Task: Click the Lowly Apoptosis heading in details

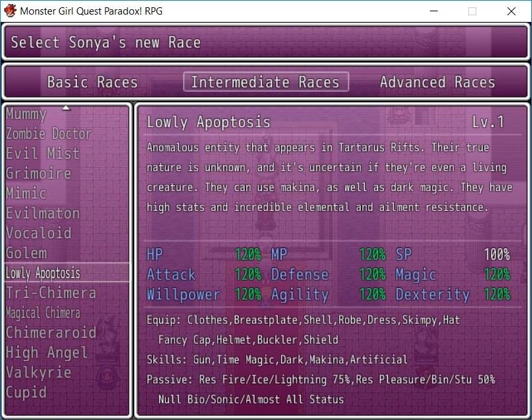Action: click(x=209, y=122)
